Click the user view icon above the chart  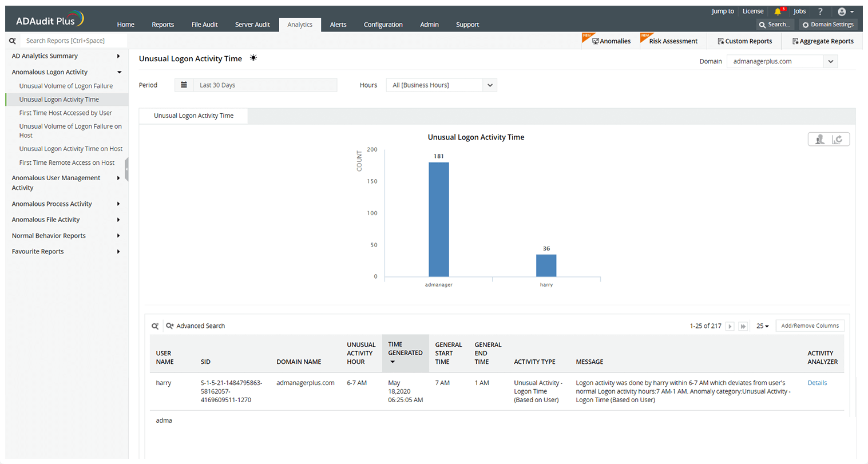pyautogui.click(x=820, y=139)
